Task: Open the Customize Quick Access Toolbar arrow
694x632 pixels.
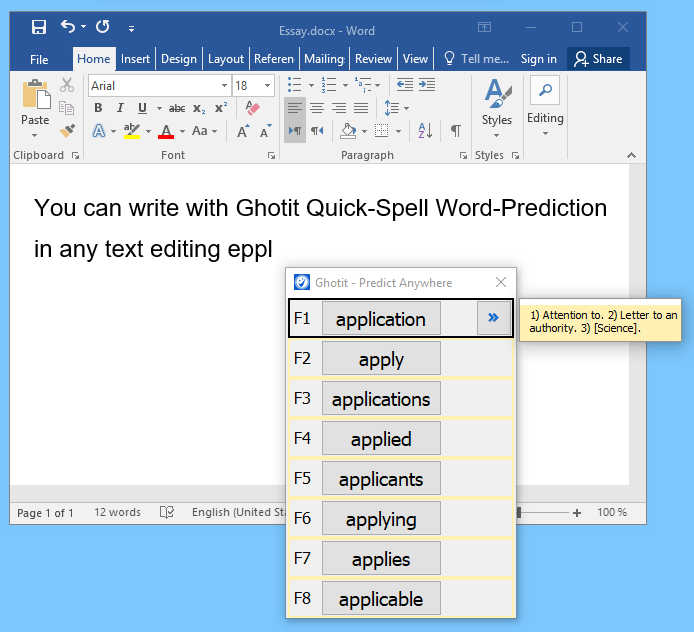Action: click(131, 29)
